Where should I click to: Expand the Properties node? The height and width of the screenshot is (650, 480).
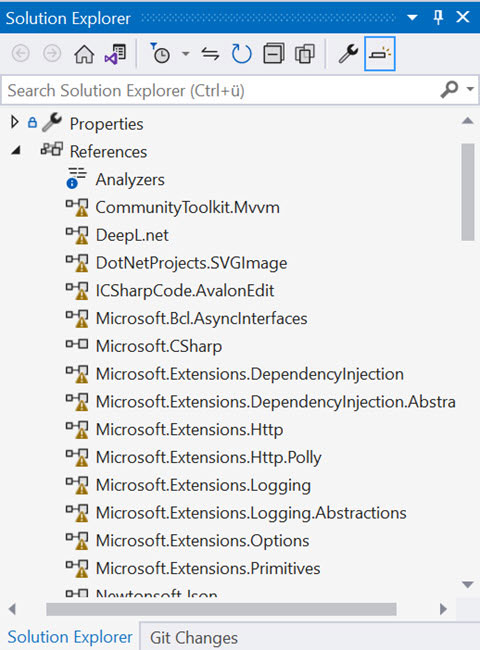(x=15, y=122)
